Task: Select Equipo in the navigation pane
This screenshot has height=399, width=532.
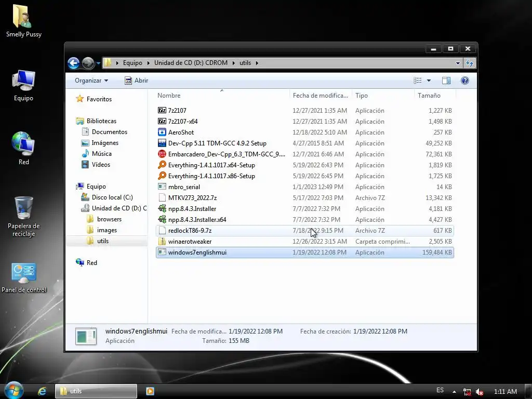Action: (x=96, y=187)
